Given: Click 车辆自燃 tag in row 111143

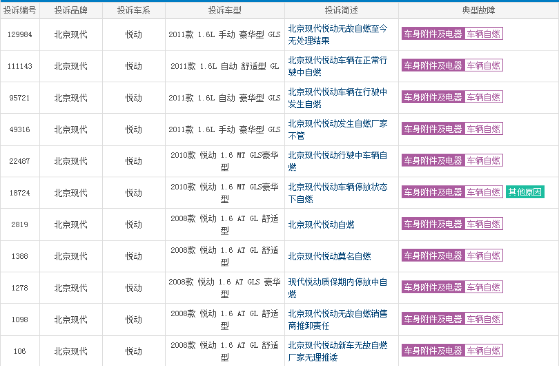Looking at the screenshot, I should pos(484,65).
